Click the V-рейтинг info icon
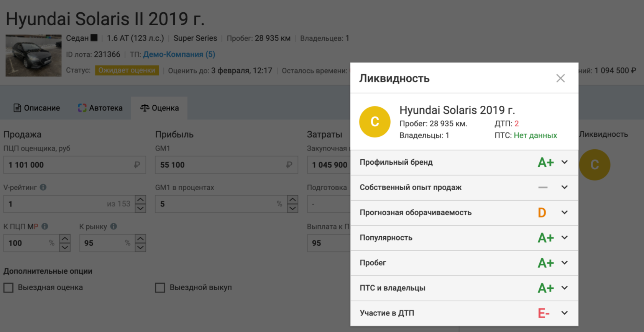Image resolution: width=644 pixels, height=332 pixels. coord(43,187)
